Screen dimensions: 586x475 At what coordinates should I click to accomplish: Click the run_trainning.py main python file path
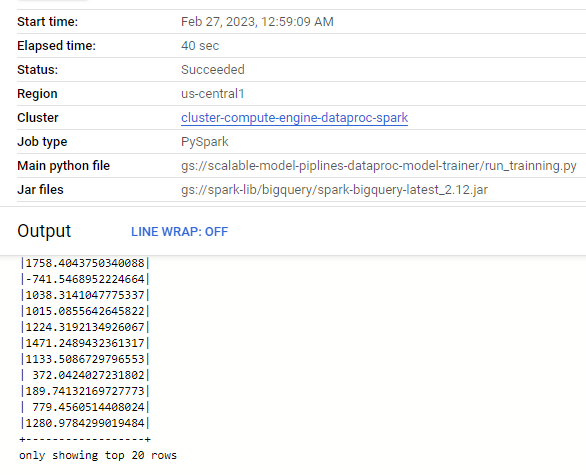click(379, 166)
